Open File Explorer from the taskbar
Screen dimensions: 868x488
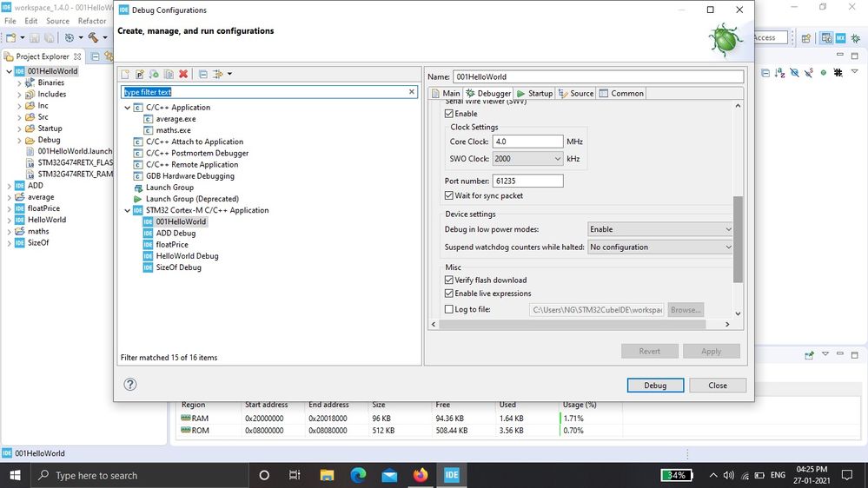point(327,475)
